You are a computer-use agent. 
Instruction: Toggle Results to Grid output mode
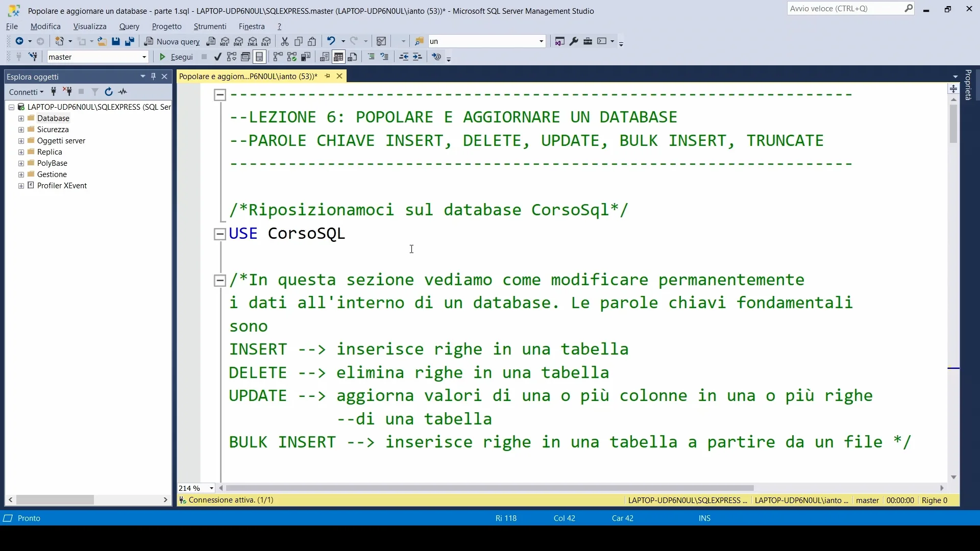(x=338, y=57)
